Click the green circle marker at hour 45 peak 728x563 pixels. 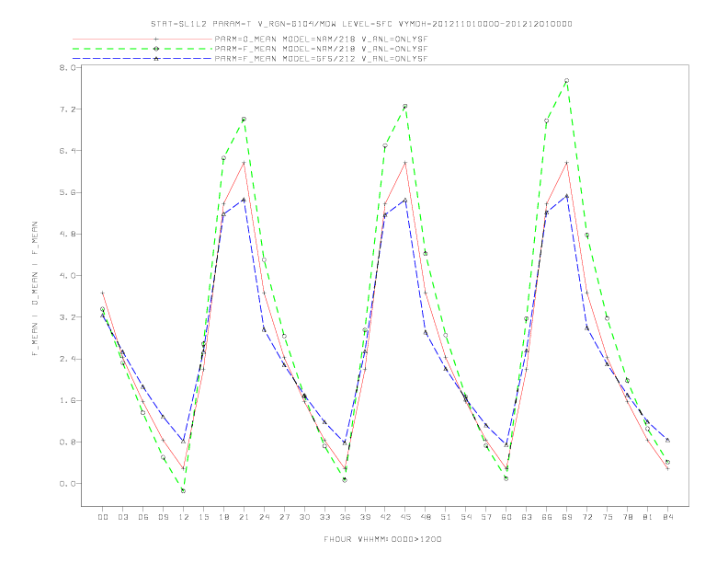click(x=405, y=107)
